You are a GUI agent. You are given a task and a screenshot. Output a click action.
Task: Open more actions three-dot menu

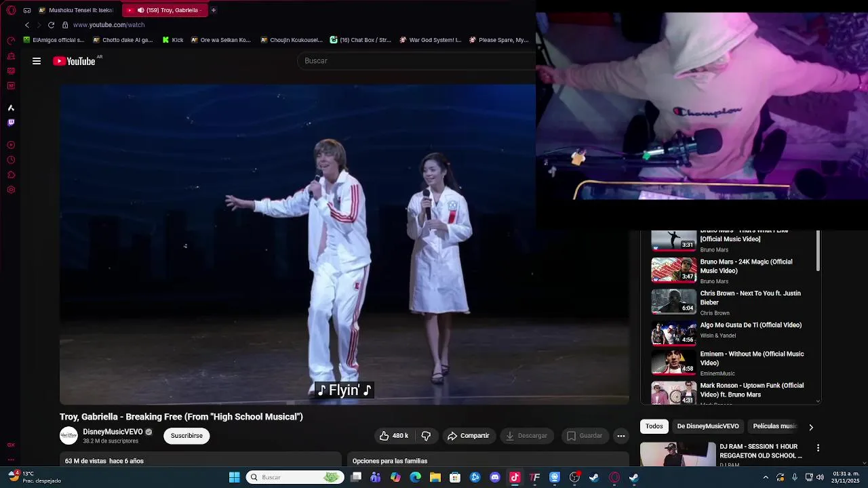(620, 436)
